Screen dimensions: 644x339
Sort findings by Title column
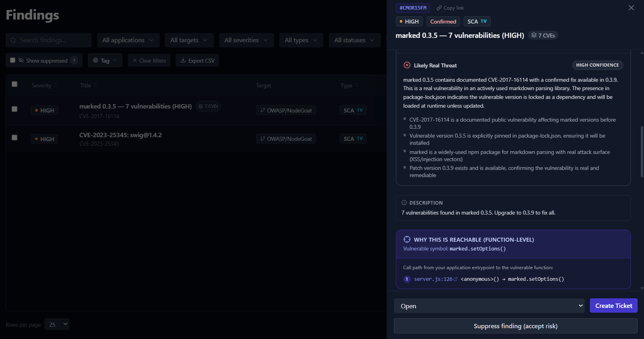(x=88, y=85)
